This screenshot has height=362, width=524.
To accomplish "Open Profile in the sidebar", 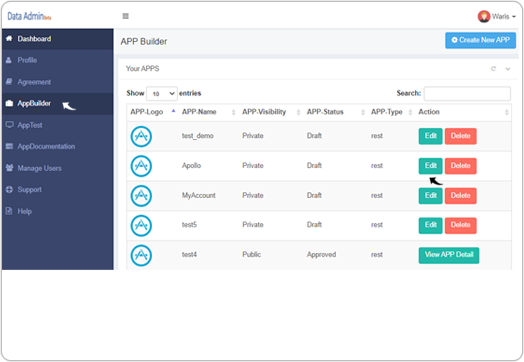I will coord(57,61).
